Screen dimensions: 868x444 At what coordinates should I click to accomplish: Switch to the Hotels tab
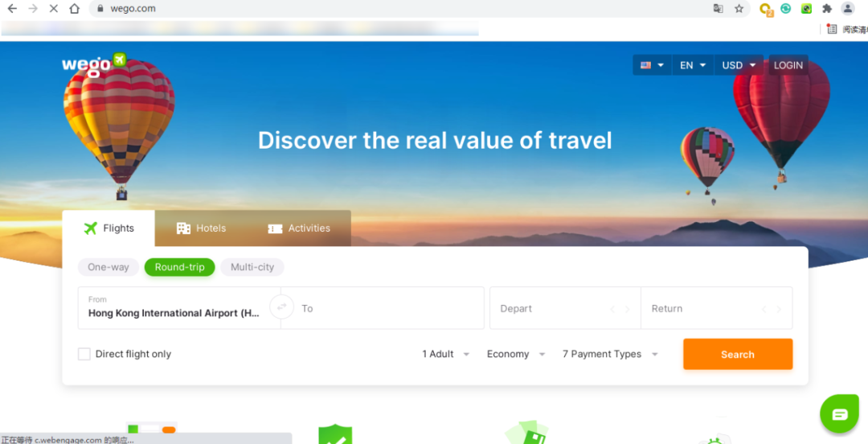(x=201, y=228)
